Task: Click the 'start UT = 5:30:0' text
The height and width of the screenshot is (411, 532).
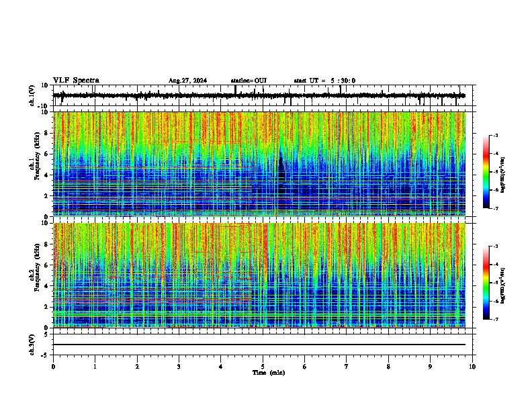Action: pos(324,81)
